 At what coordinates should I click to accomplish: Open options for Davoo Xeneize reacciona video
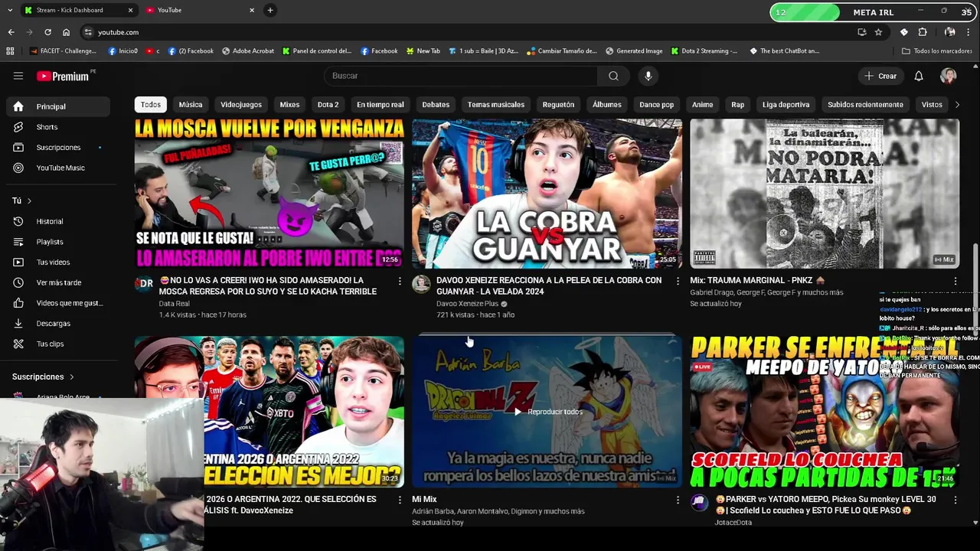(677, 281)
